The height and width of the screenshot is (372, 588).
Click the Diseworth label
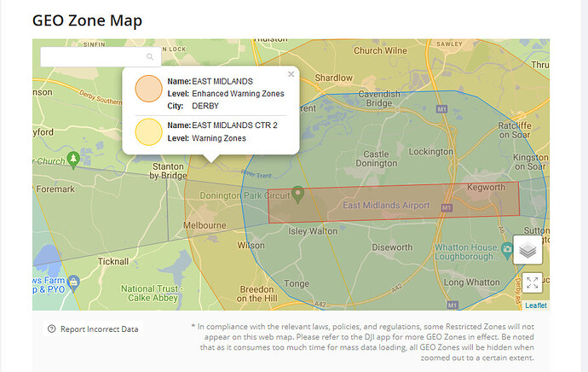[392, 247]
